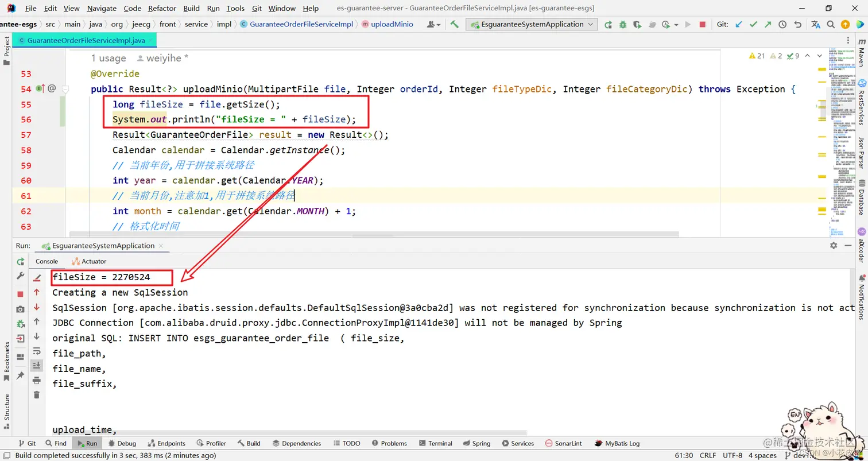
Task: Open the EsguaranteeSystemApplication run configuration dropdown
Action: click(532, 24)
